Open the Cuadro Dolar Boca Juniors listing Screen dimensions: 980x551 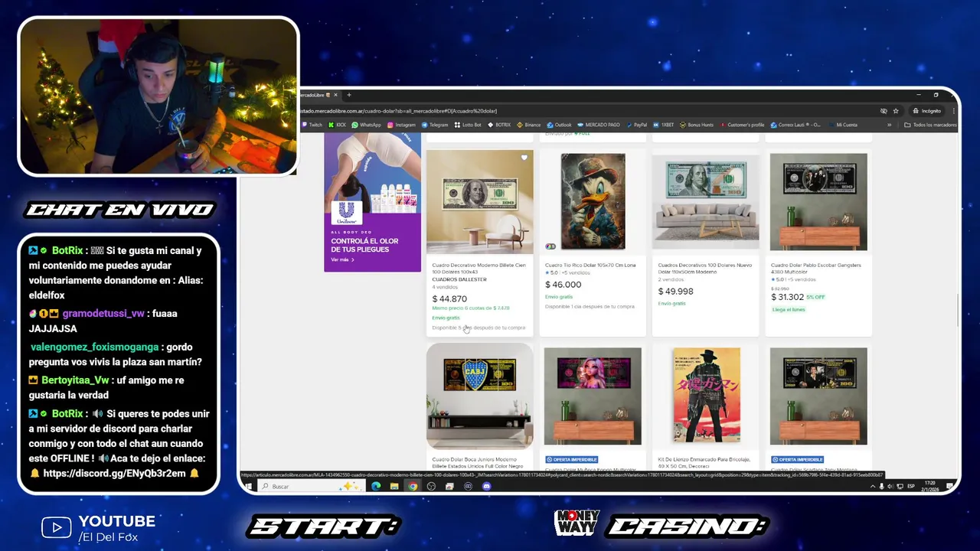478,463
